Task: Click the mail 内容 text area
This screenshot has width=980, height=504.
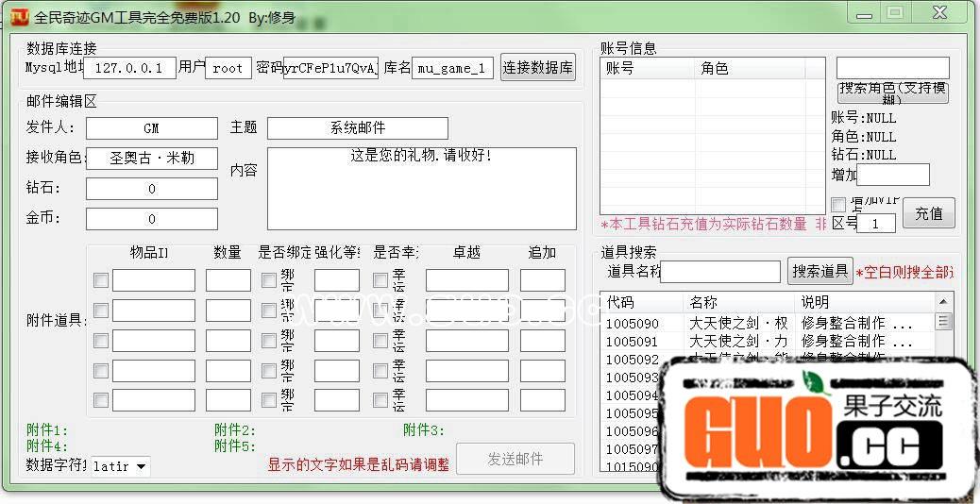Action: pyautogui.click(x=421, y=188)
